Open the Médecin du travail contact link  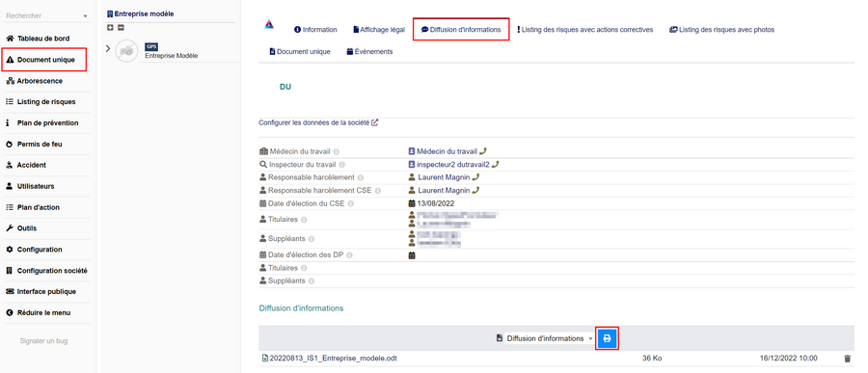point(447,150)
